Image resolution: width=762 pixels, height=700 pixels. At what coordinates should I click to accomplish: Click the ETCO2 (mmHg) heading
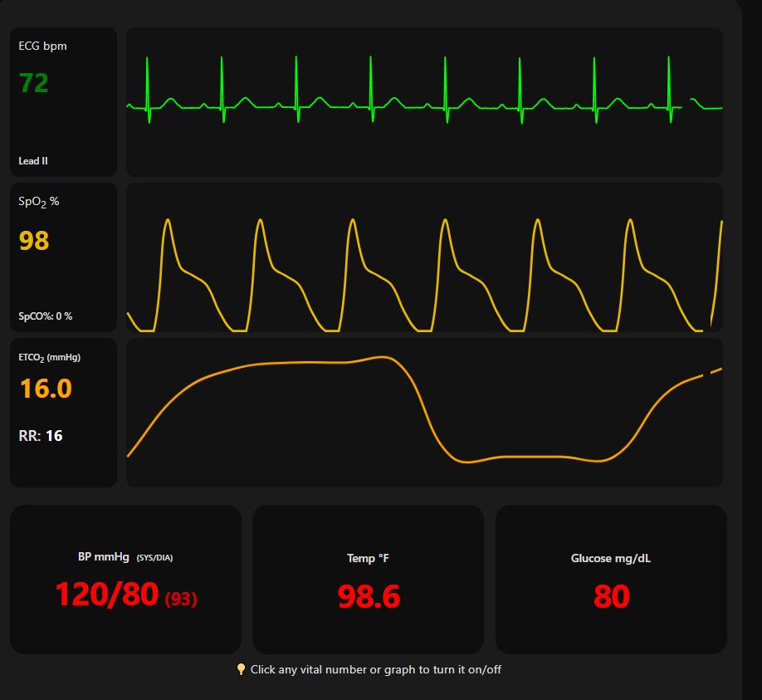(50, 358)
